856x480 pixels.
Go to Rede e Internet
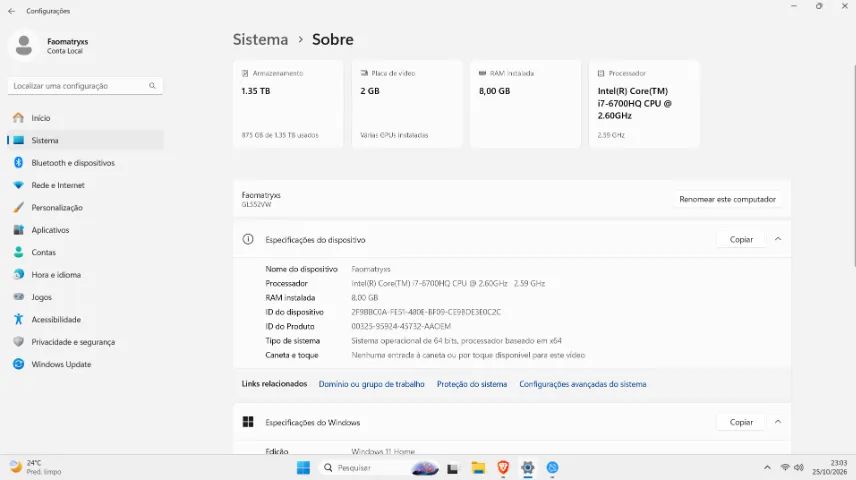tap(85, 185)
